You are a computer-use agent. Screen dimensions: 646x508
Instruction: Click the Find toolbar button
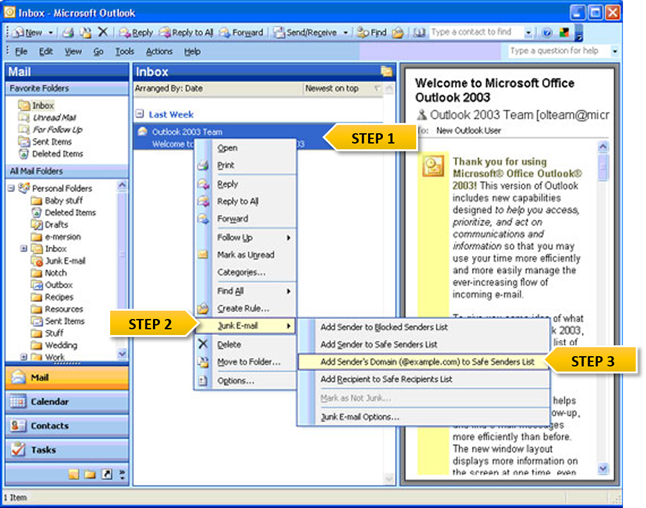coord(372,32)
